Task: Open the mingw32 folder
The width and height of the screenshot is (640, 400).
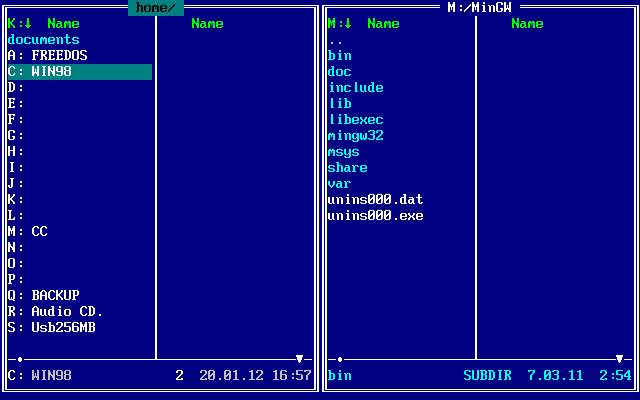Action: click(x=355, y=136)
